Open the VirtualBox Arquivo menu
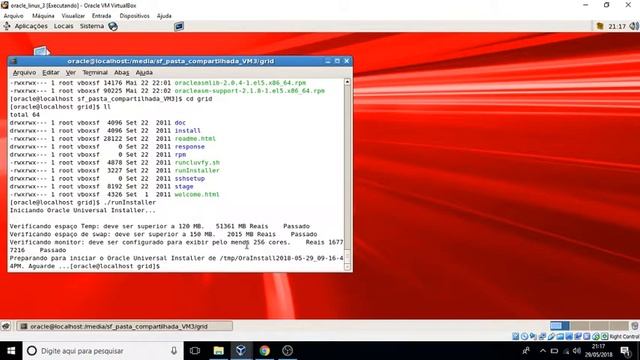Viewport: 640px width, 360px height. (x=13, y=16)
